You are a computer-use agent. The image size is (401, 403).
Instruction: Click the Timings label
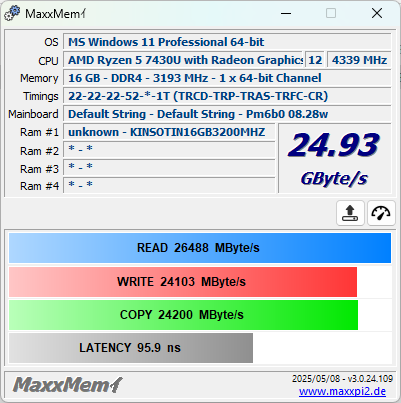[x=41, y=96]
